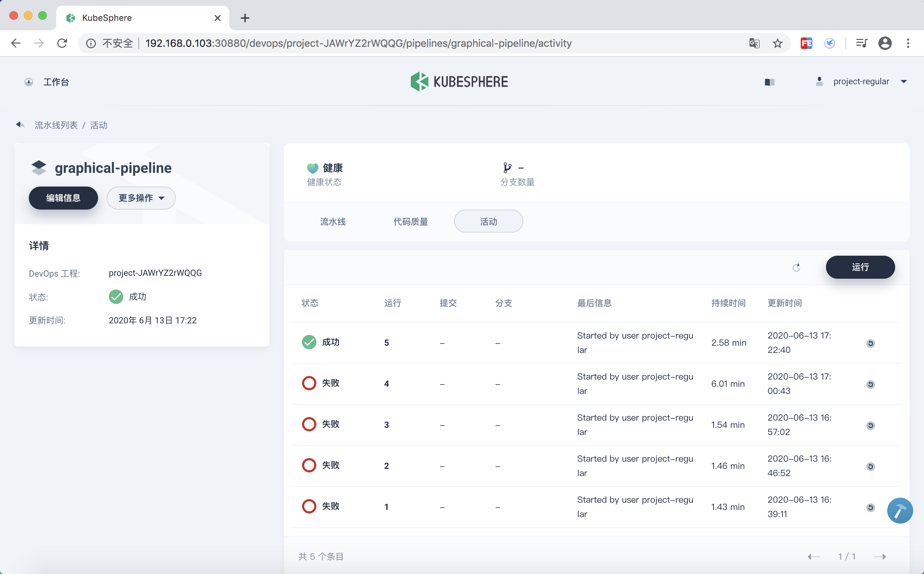The width and height of the screenshot is (924, 574).
Task: Switch to the 流水线 tab
Action: tap(332, 221)
